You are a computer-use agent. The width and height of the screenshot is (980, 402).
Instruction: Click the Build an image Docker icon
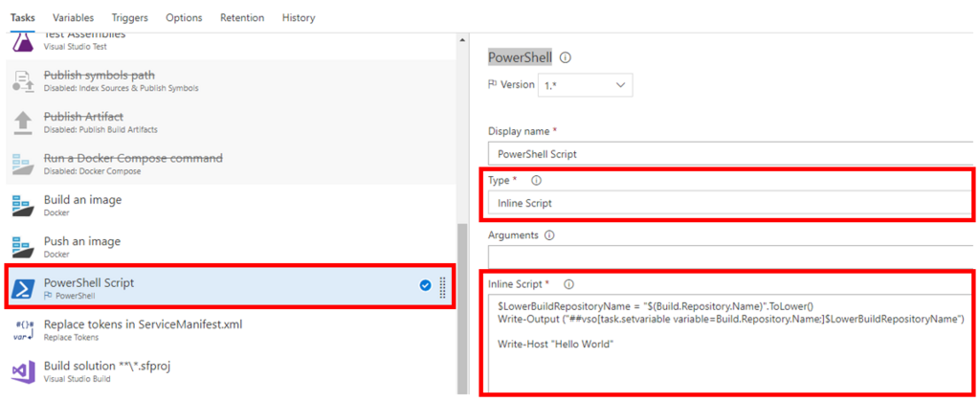(24, 207)
